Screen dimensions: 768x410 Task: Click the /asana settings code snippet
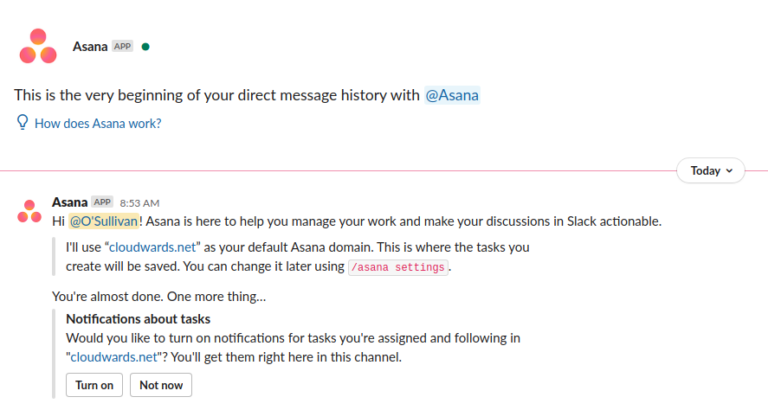coord(398,267)
